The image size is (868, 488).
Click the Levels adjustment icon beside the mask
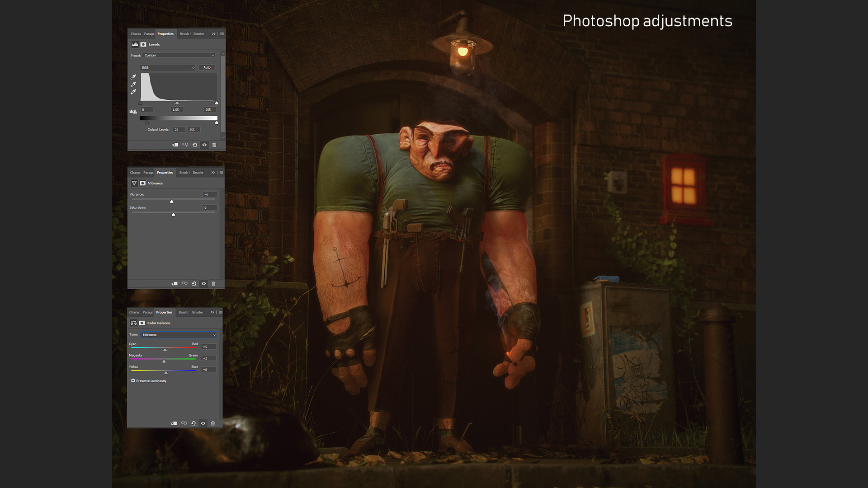[135, 44]
